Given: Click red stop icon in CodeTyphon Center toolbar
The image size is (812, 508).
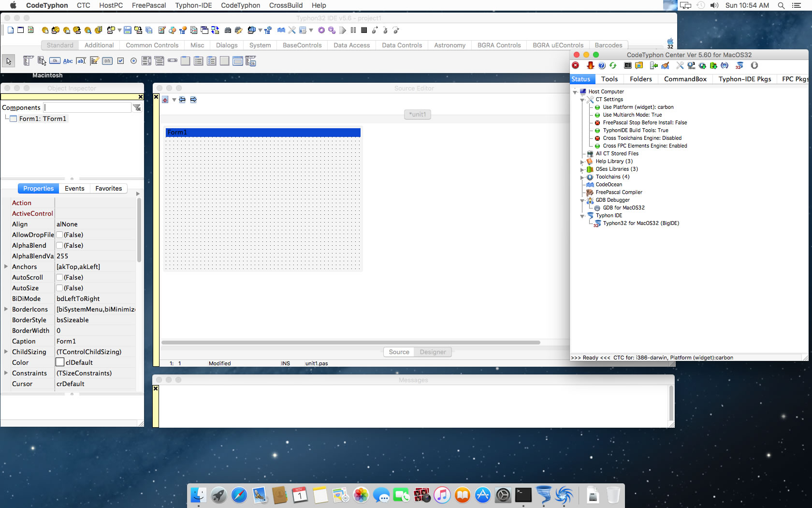Looking at the screenshot, I should coord(576,65).
